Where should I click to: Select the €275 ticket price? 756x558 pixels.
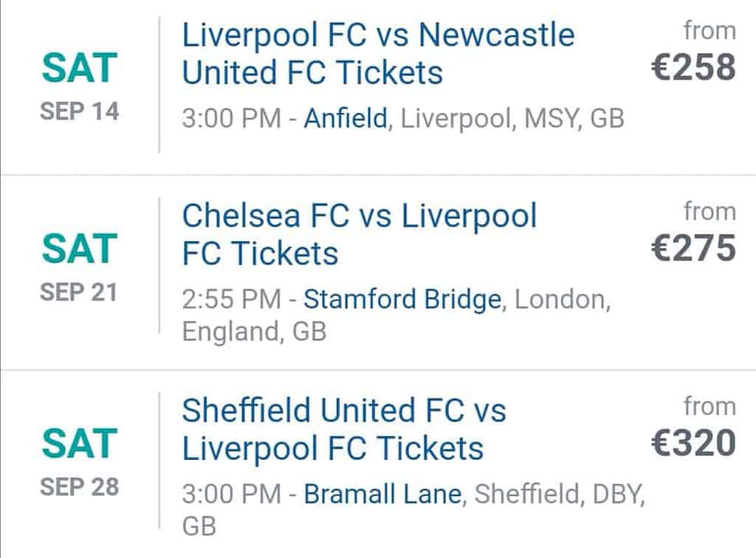[x=693, y=249]
